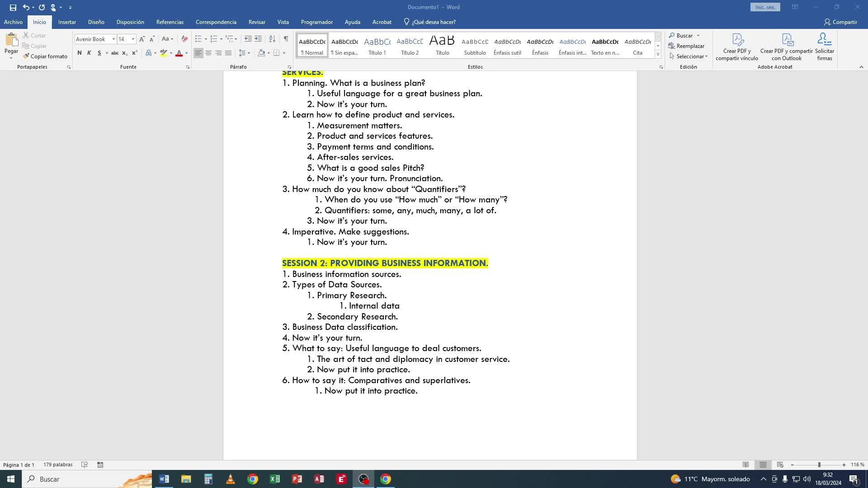This screenshot has width=868, height=488.
Task: Click the clear formatting eraser icon
Action: (x=184, y=39)
